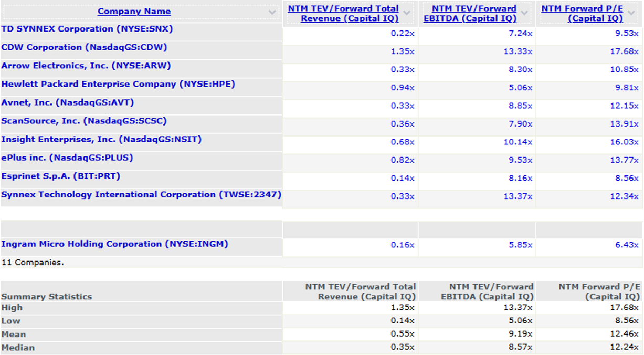Open Hewlett Packard Enterprise Company link
Viewport: 644px width, 355px height.
pos(118,84)
